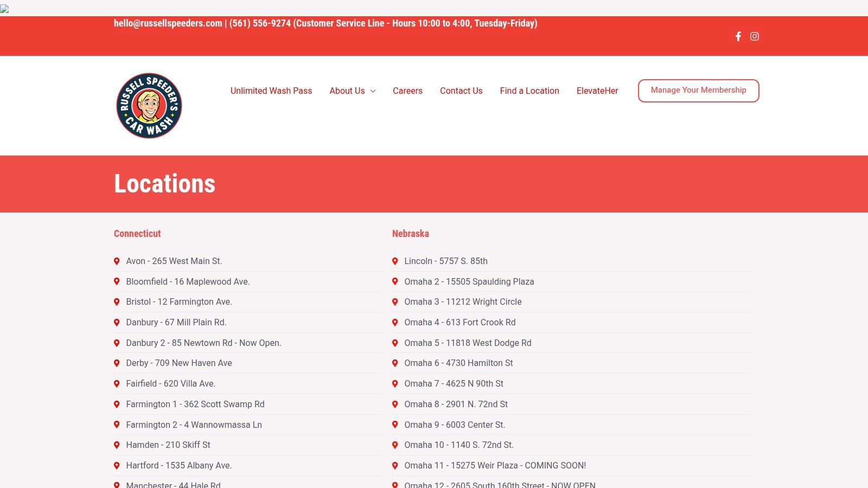This screenshot has height=488, width=868.
Task: Click the Manage Your Membership button
Action: (x=698, y=91)
